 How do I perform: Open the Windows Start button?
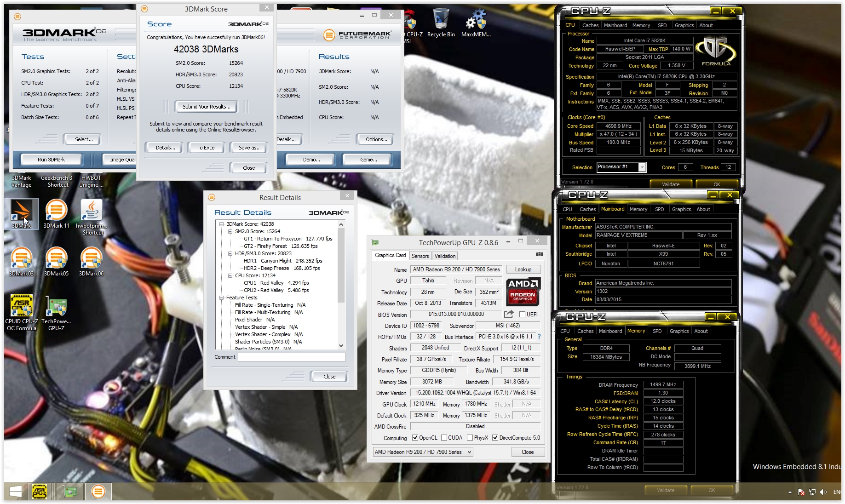click(15, 491)
